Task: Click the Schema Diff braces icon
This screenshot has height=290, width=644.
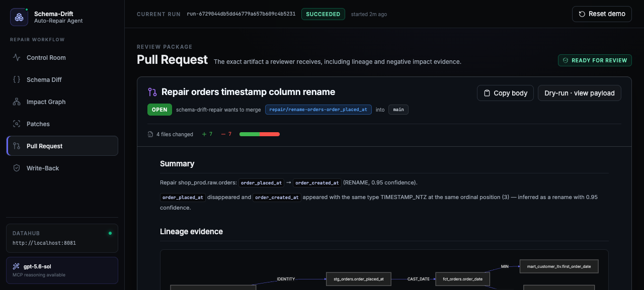Action: (x=17, y=80)
